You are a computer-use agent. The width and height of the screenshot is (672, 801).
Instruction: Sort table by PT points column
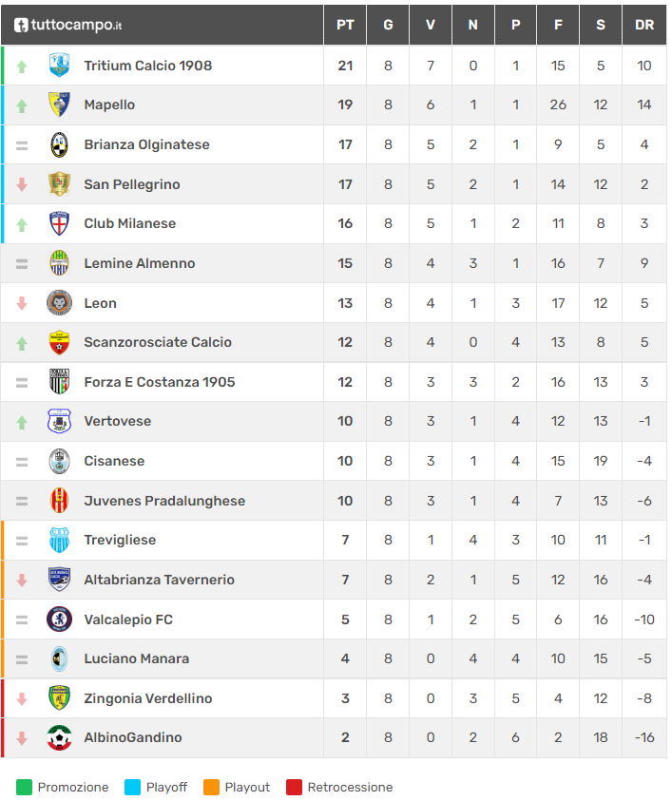345,25
